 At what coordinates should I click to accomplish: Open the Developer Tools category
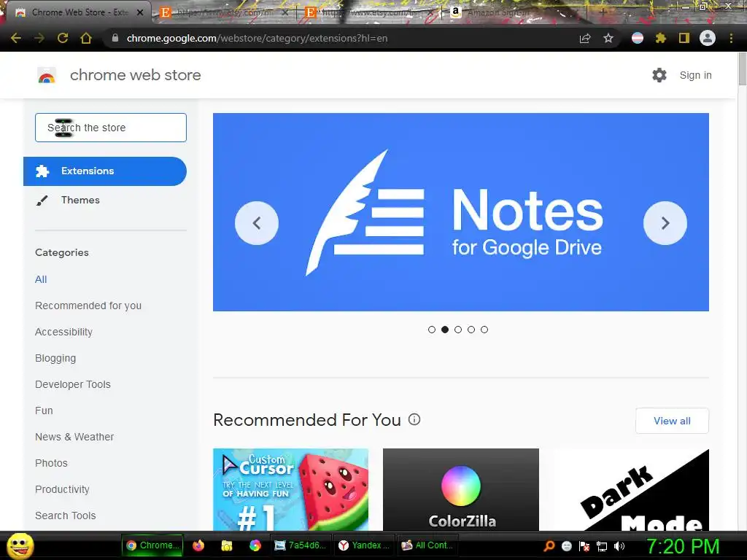73,384
